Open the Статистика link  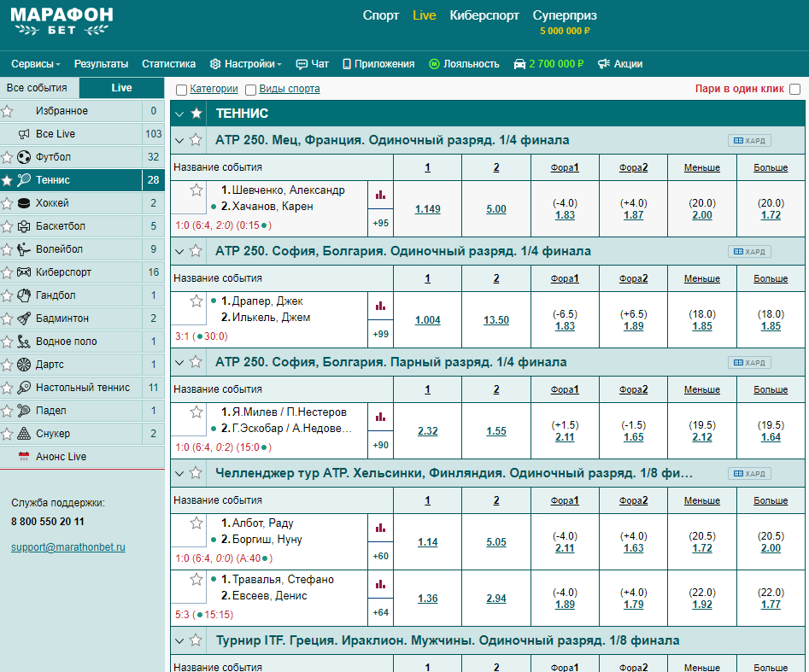[168, 64]
